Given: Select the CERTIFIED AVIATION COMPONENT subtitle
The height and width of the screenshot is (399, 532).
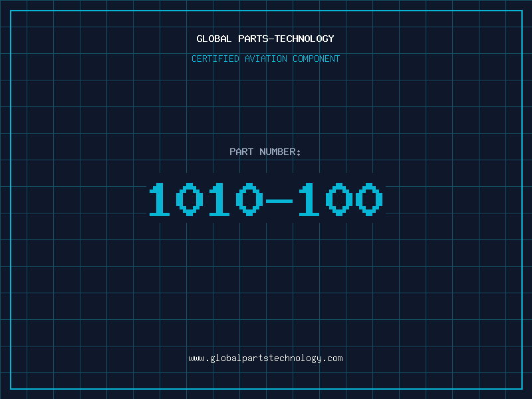Looking at the screenshot, I should click(265, 59).
